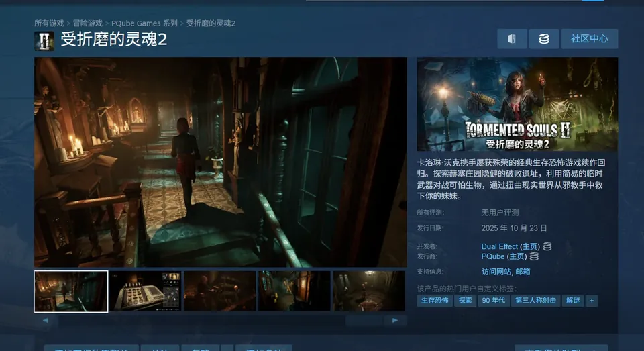Go to 所有游戏 breadcrumb
The image size is (644, 351).
[49, 23]
